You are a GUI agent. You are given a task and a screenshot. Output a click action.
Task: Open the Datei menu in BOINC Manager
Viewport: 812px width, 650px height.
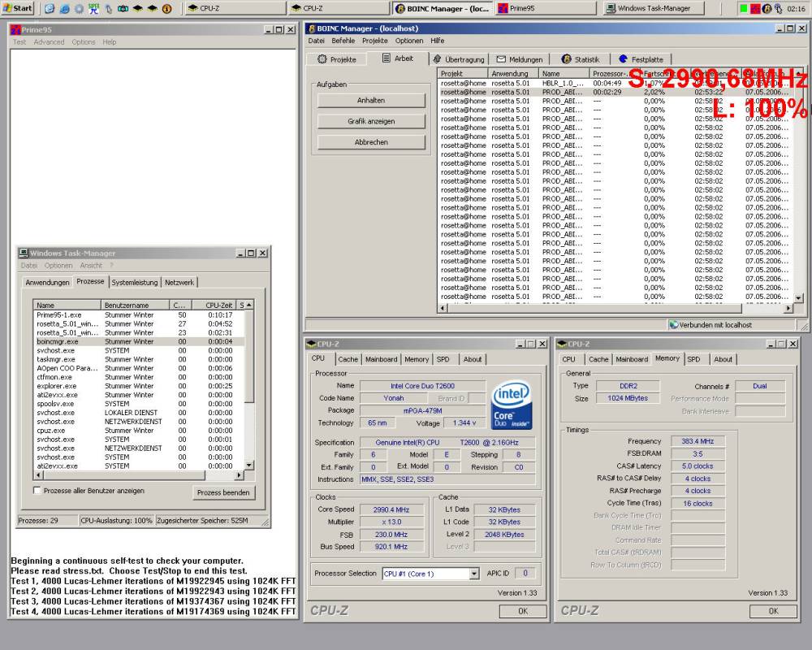click(316, 41)
